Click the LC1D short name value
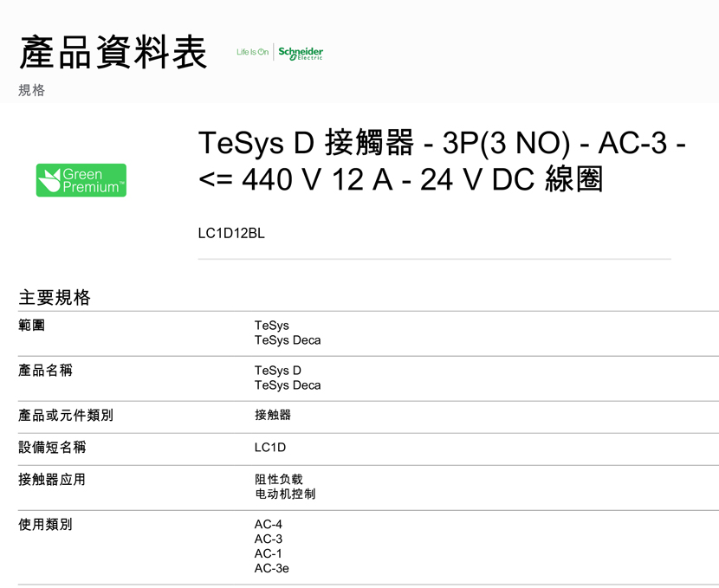719x588 pixels. [270, 448]
